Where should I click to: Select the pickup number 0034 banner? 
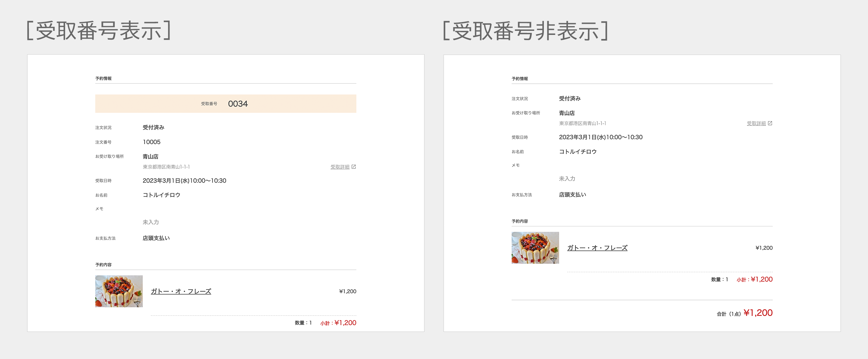(225, 104)
